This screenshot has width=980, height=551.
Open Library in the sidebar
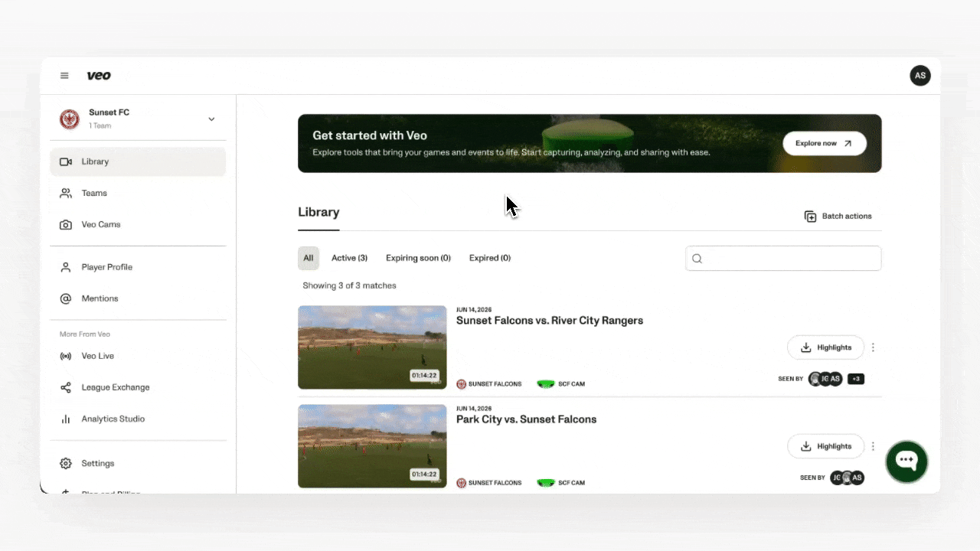pyautogui.click(x=138, y=161)
